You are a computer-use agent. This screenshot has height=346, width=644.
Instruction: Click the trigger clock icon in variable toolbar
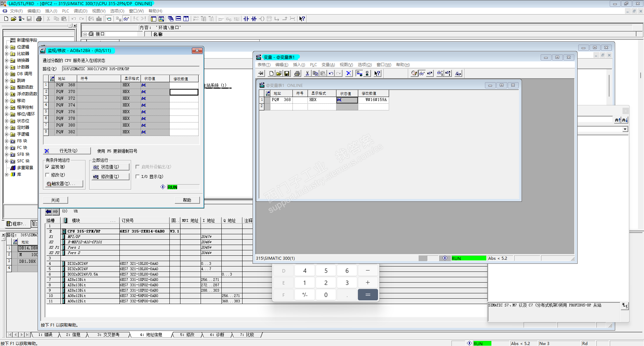point(414,73)
